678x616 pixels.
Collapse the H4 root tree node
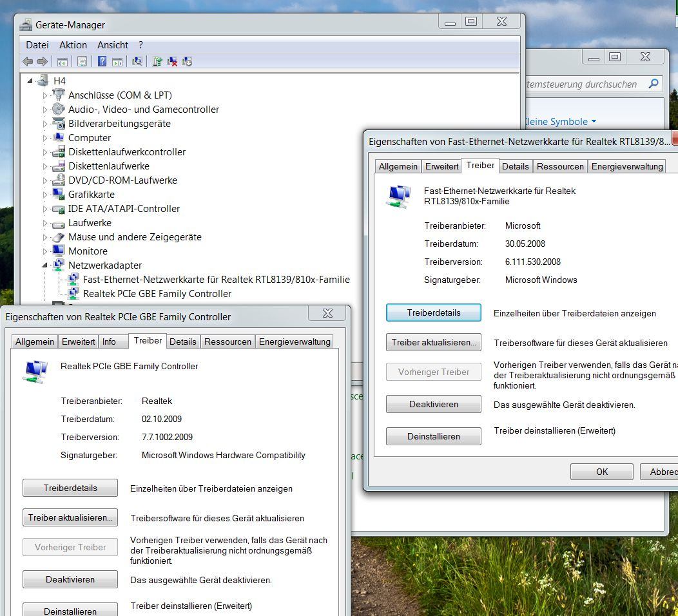30,81
